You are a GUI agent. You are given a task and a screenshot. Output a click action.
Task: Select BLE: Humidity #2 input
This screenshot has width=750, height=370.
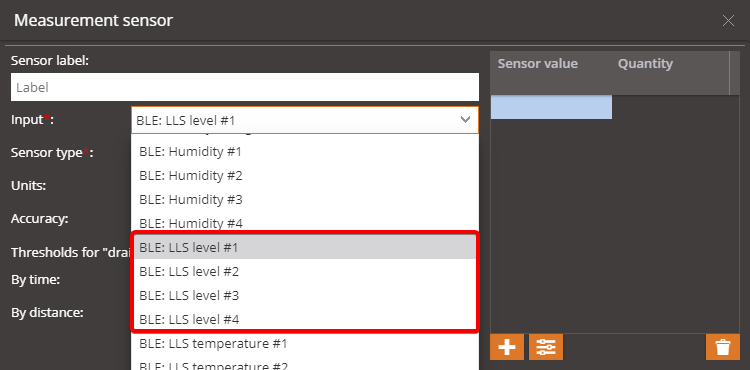pos(305,176)
